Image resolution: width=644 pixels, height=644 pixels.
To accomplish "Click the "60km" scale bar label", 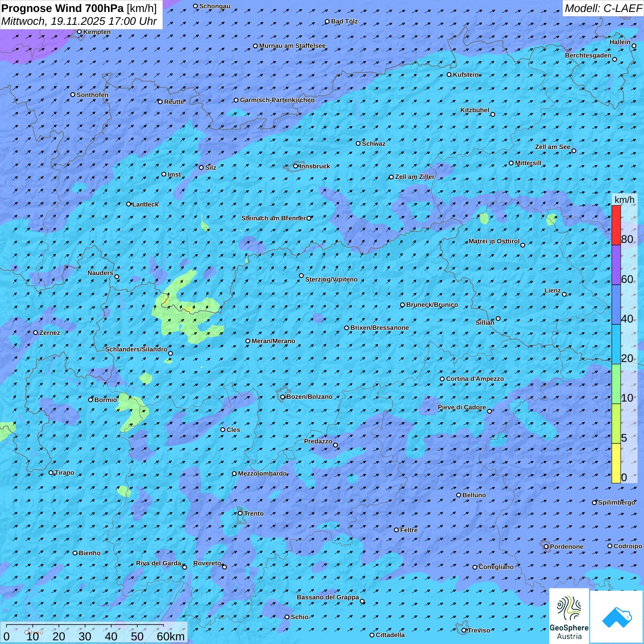I will [x=171, y=636].
